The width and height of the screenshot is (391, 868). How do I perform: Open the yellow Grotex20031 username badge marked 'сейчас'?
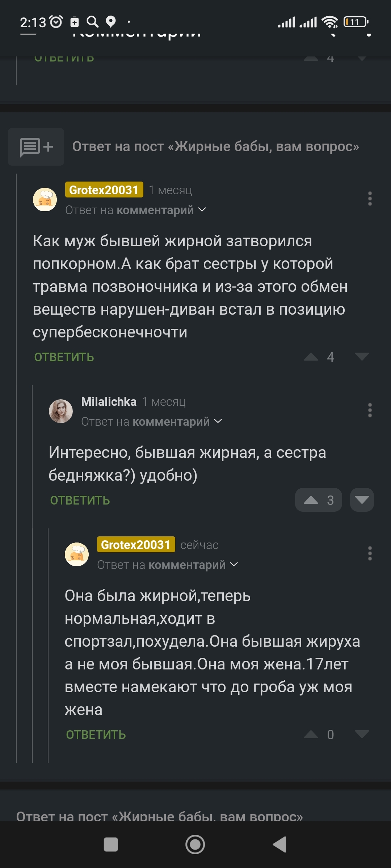(136, 545)
